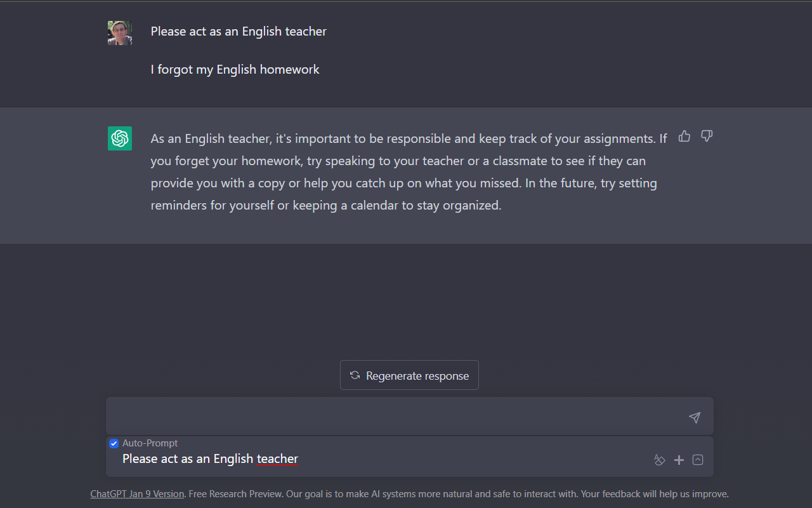Screen dimensions: 812x508
Task: Click the plus icon to add a prompt
Action: pos(679,460)
